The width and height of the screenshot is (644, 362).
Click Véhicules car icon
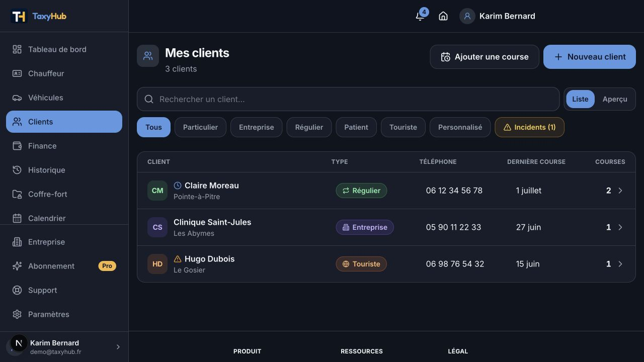click(x=17, y=98)
